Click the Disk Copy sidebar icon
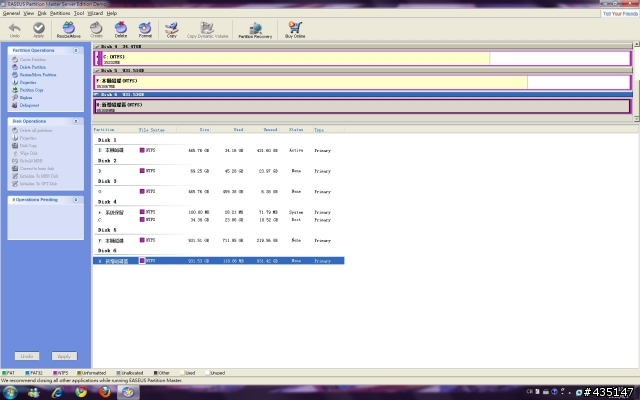This screenshot has width=640, height=400. tap(15, 146)
